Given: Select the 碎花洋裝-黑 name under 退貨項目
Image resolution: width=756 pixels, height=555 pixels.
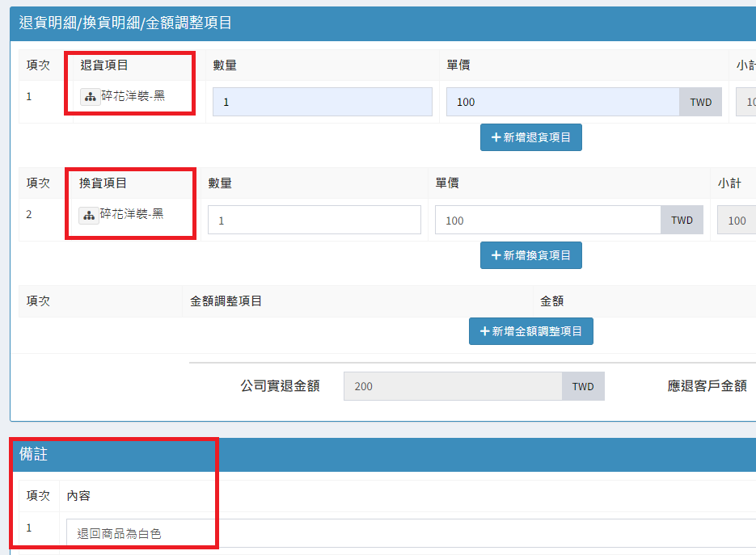Looking at the screenshot, I should [133, 97].
